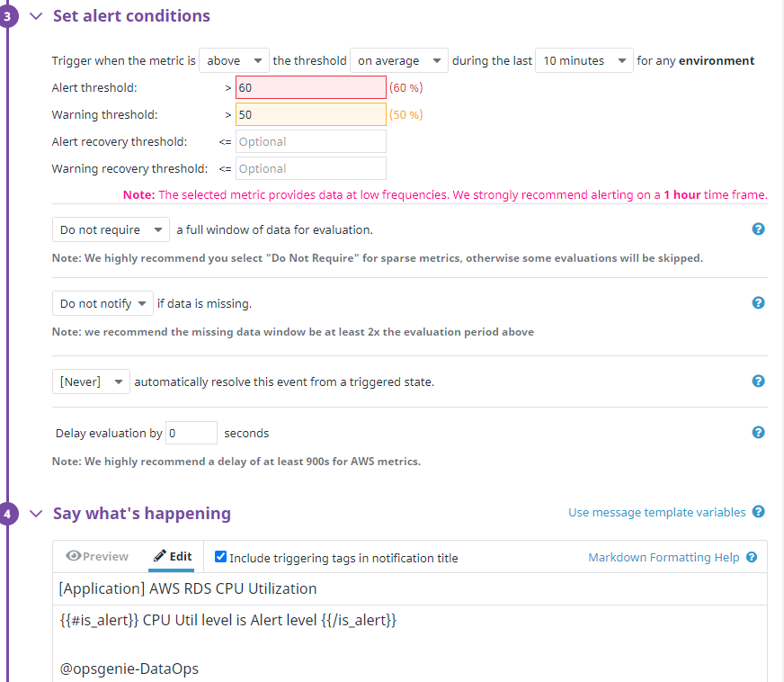
Task: Collapse the Set alert conditions section
Action: click(36, 16)
